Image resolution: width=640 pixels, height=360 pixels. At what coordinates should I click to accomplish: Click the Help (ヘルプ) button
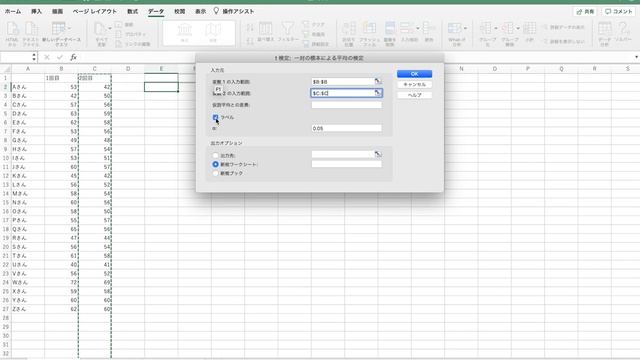pos(414,95)
